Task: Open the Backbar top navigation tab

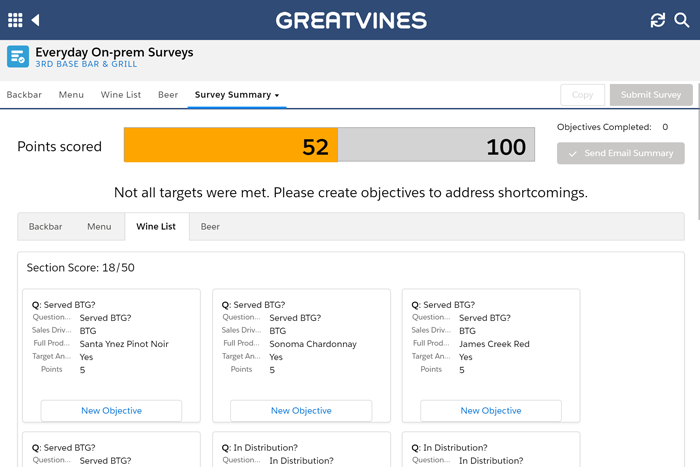Action: point(24,95)
